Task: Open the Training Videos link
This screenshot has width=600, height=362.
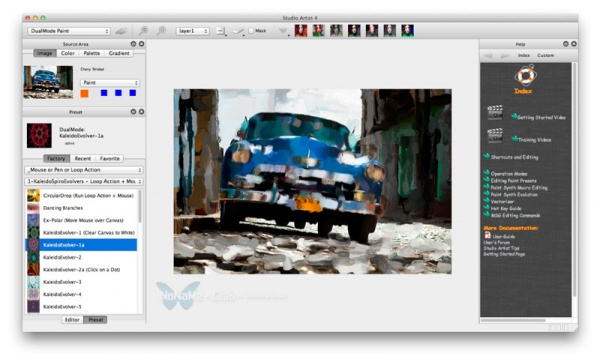Action: [535, 140]
